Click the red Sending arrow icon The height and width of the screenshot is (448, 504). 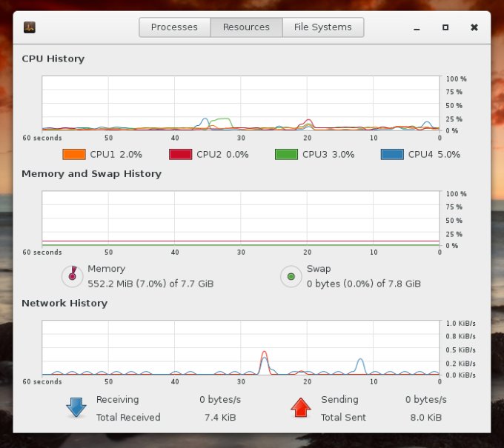[301, 407]
